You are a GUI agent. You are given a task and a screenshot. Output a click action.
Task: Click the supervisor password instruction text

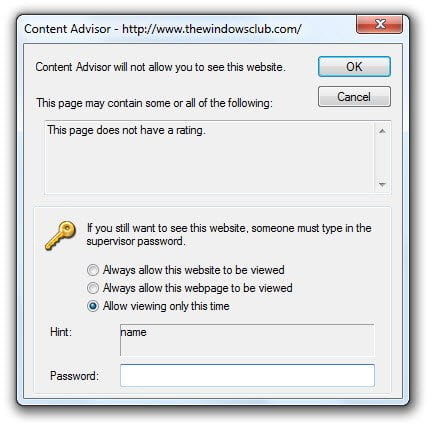[229, 235]
